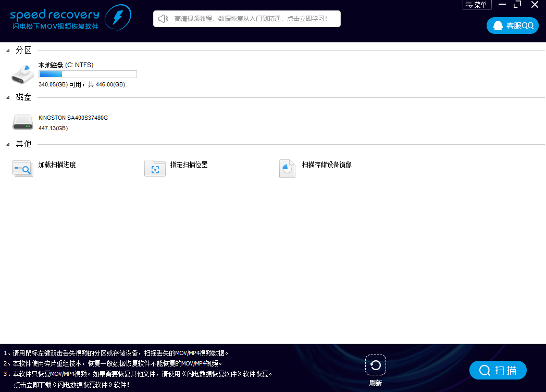Click the 刷新 label
The height and width of the screenshot is (392, 546).
[375, 383]
